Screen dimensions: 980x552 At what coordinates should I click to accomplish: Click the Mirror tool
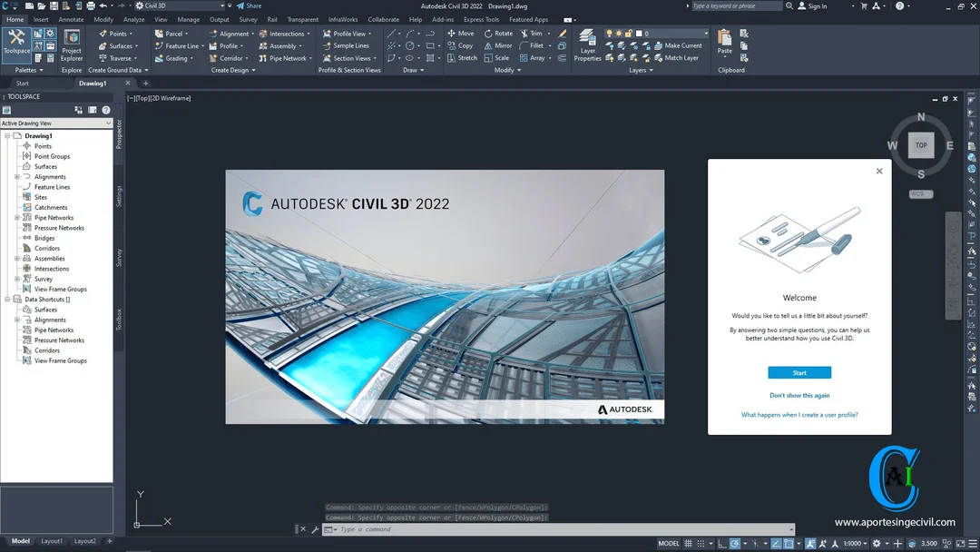pyautogui.click(x=498, y=45)
